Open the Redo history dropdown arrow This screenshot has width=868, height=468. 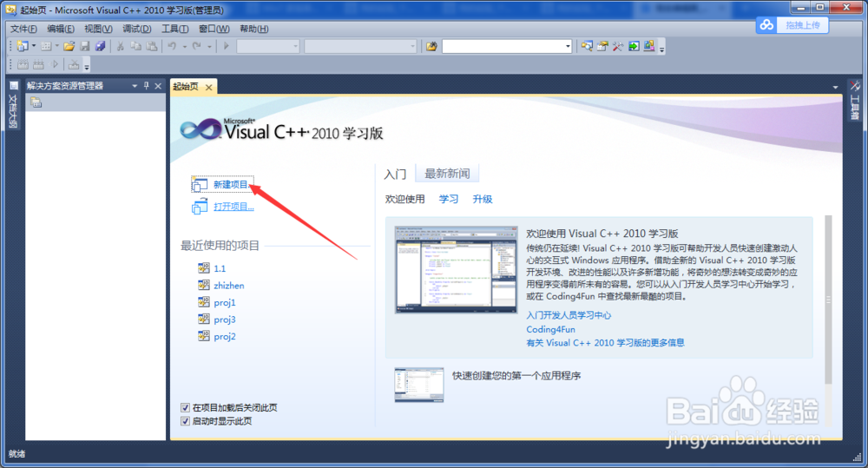click(209, 47)
